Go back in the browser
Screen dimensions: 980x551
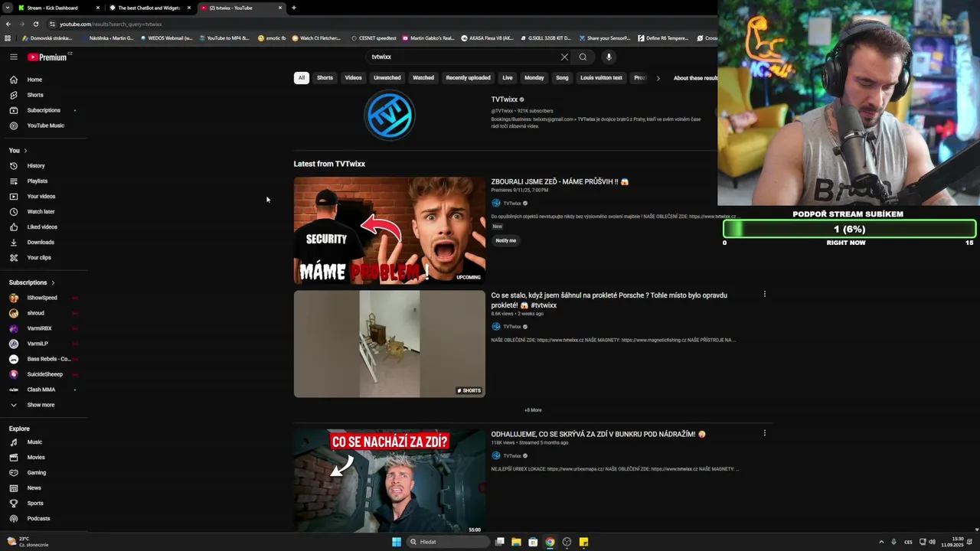pyautogui.click(x=8, y=24)
